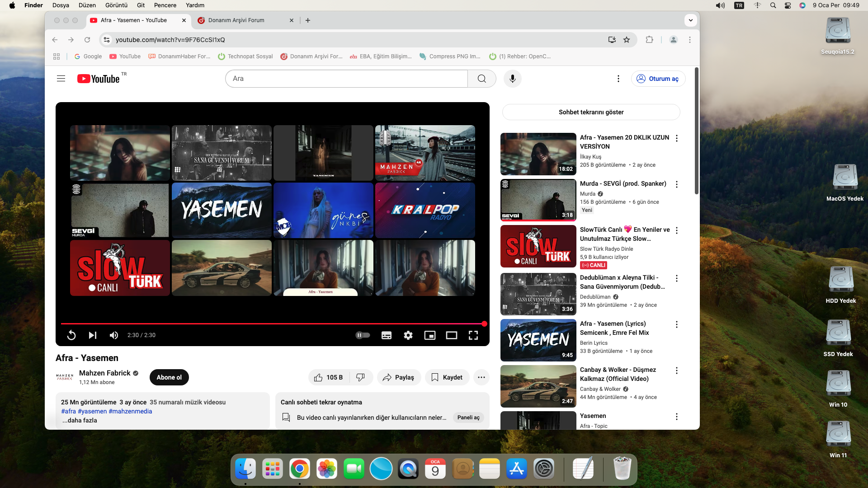Open options for SlowTürk Canlı stream
This screenshot has height=488, width=868.
point(676,230)
